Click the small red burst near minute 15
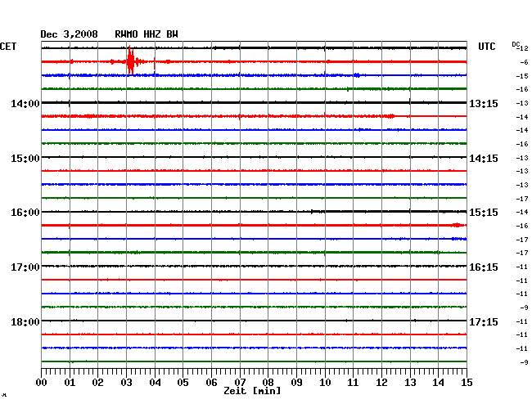The width and height of the screenshot is (532, 404). click(458, 225)
